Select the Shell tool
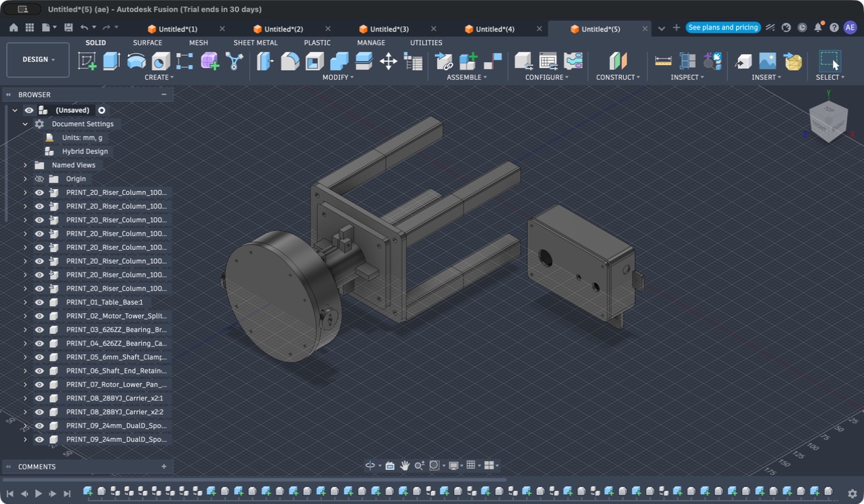The width and height of the screenshot is (864, 504). [x=314, y=61]
